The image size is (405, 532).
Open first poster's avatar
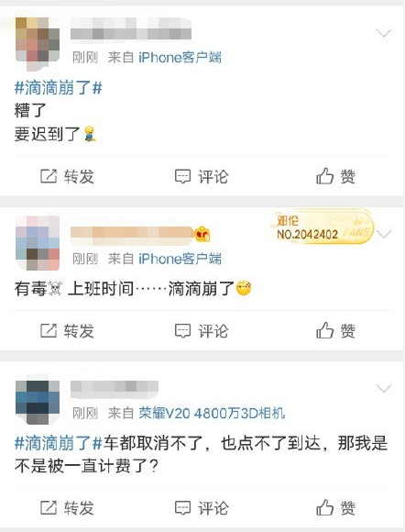pos(38,39)
